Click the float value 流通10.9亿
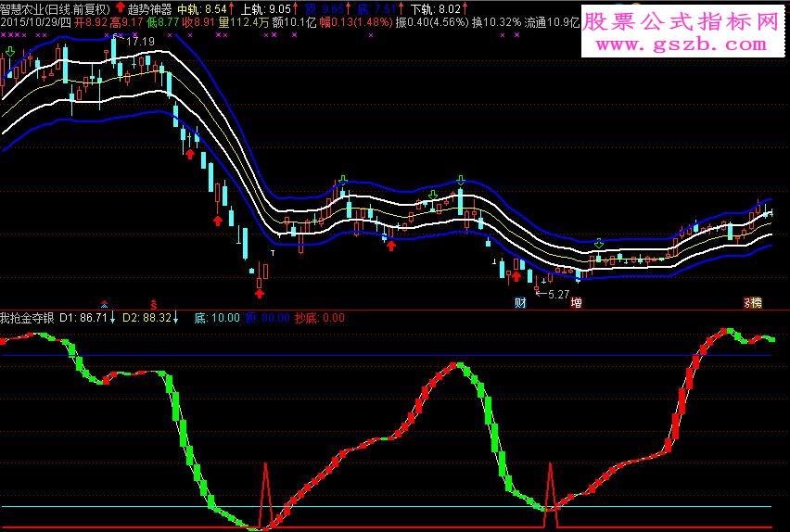The height and width of the screenshot is (532, 790). click(x=553, y=21)
